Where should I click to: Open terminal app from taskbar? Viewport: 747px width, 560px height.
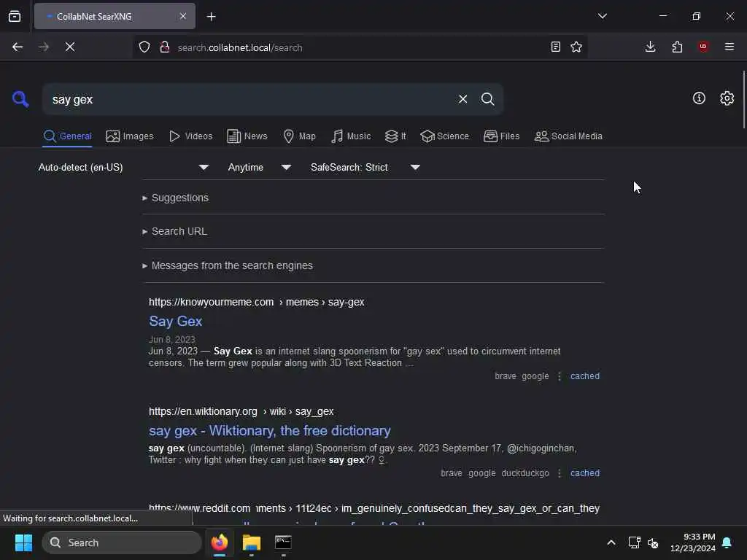tap(283, 542)
